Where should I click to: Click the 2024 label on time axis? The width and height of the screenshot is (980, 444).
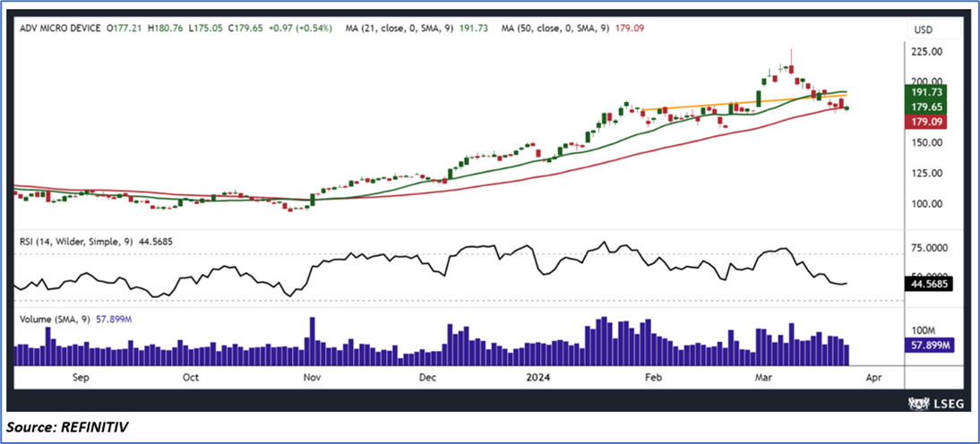click(x=537, y=378)
